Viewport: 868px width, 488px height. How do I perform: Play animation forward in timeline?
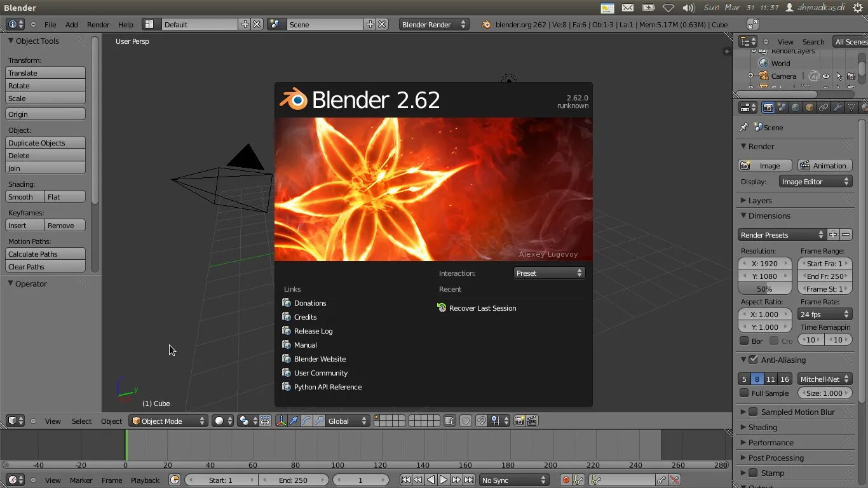[444, 480]
